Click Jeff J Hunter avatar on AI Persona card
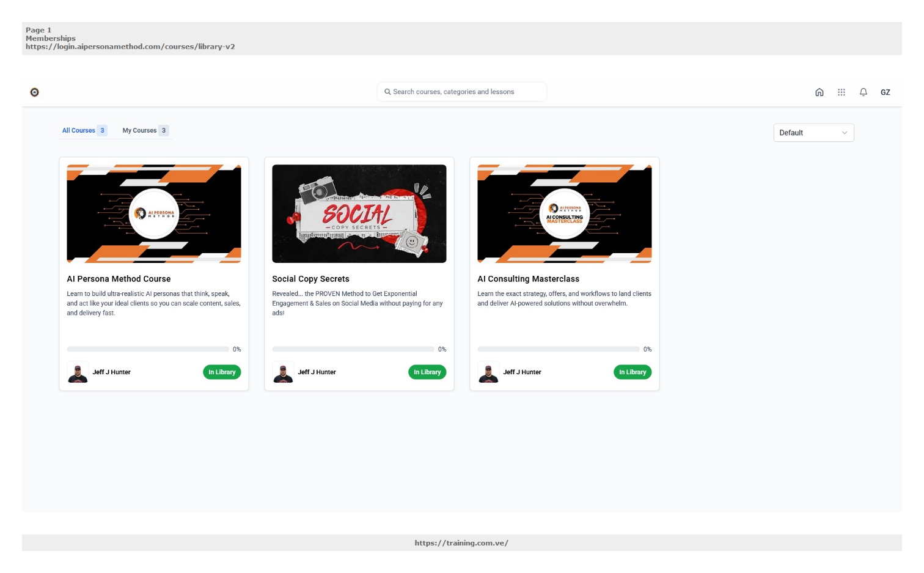Viewport: 924px width, 573px height. [78, 372]
